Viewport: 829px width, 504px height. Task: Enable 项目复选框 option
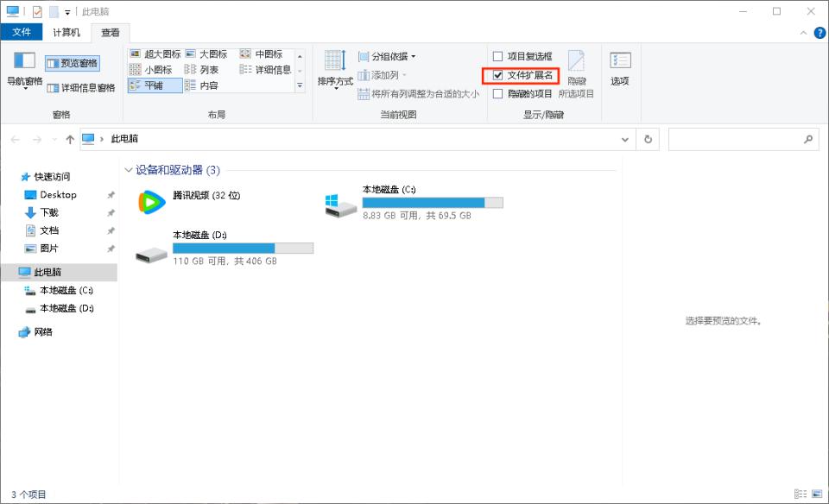pos(499,57)
